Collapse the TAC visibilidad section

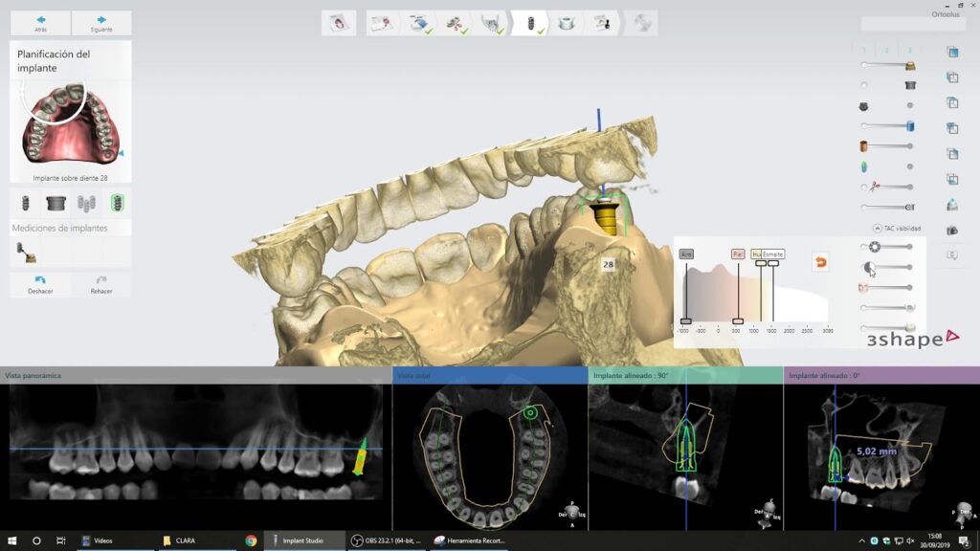click(877, 229)
